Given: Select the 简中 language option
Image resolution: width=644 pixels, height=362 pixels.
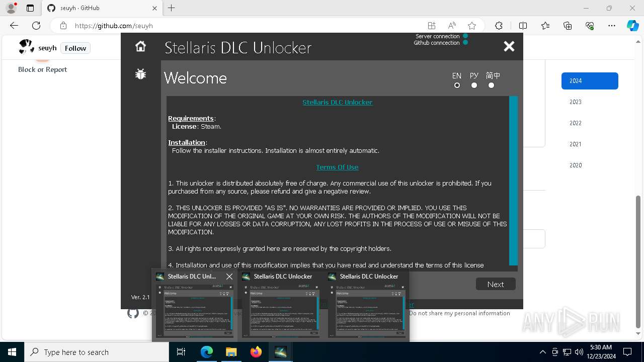Looking at the screenshot, I should (x=491, y=85).
